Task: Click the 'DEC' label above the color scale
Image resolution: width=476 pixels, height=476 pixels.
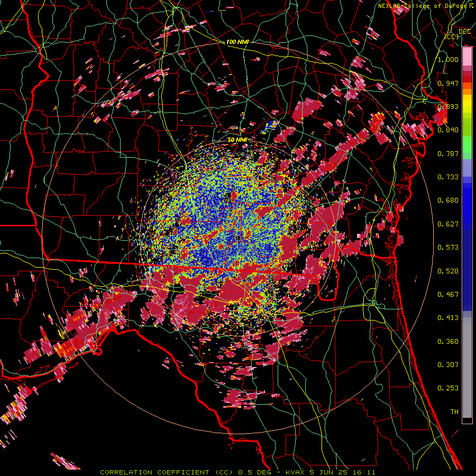Action: (x=464, y=32)
